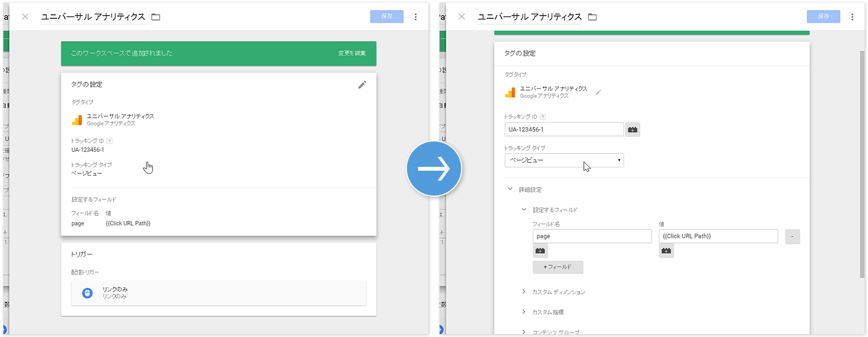Click the +フィールド button
This screenshot has width=868, height=337.
click(558, 267)
